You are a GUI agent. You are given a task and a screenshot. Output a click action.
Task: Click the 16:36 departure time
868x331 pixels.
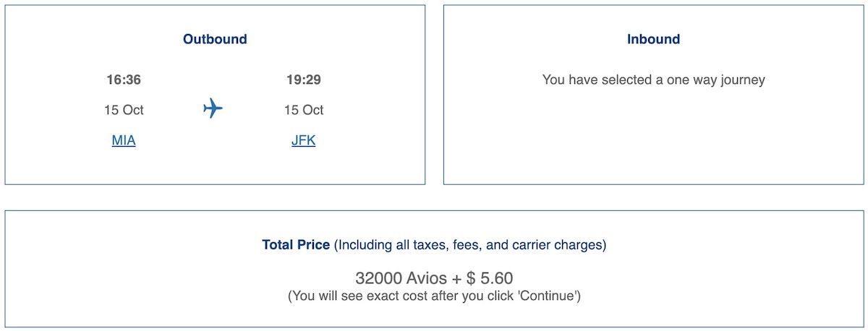click(124, 80)
